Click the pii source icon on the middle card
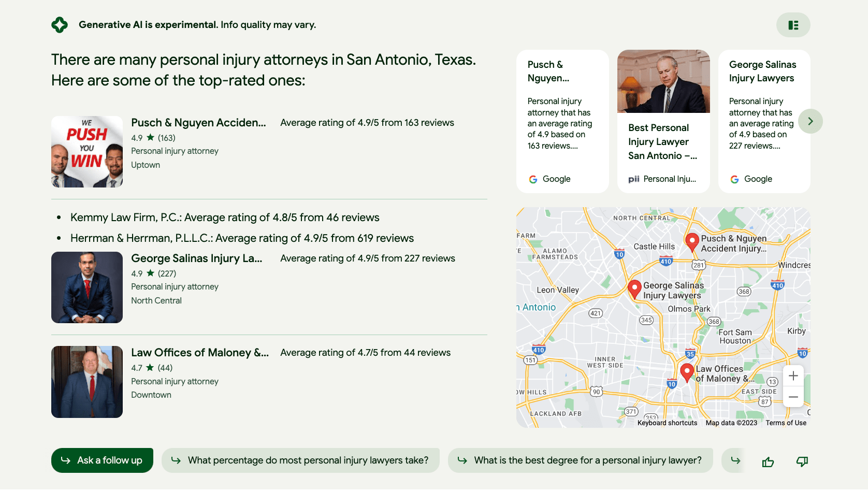The width and height of the screenshot is (868, 492). coord(634,179)
